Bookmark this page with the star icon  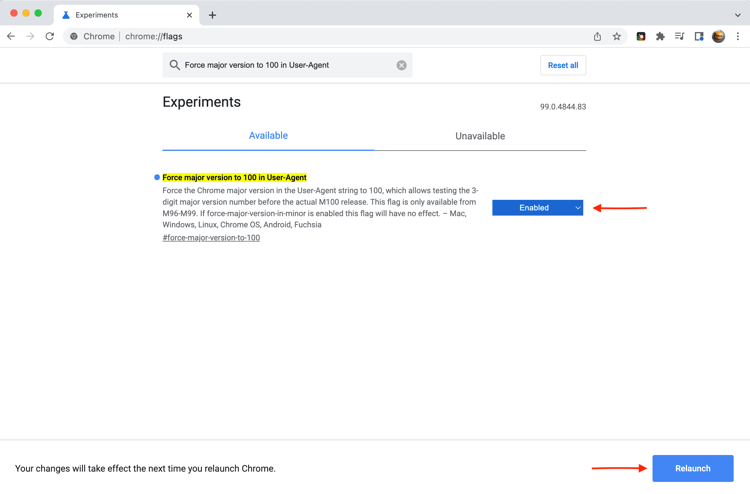pos(617,36)
